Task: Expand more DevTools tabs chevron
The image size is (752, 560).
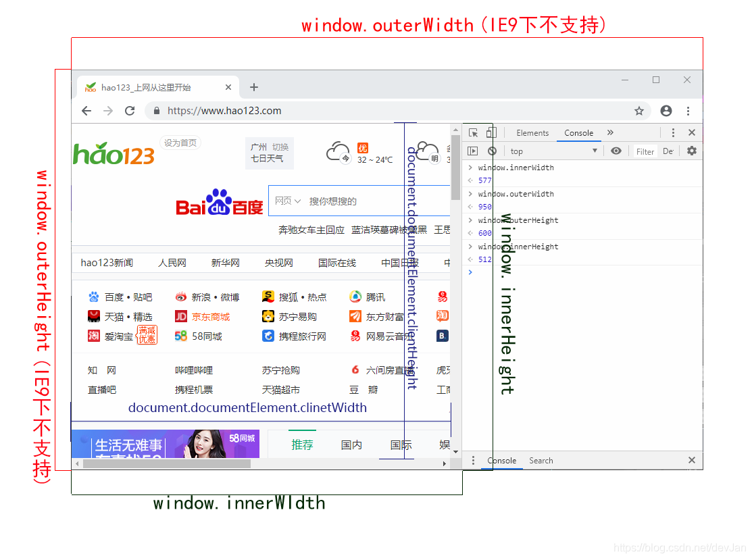Action: click(610, 132)
